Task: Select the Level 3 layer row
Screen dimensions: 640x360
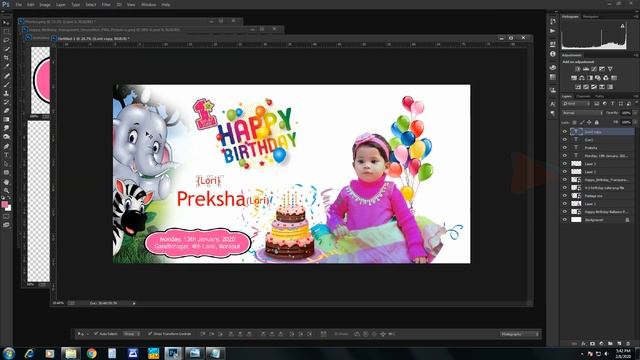Action: [x=598, y=164]
